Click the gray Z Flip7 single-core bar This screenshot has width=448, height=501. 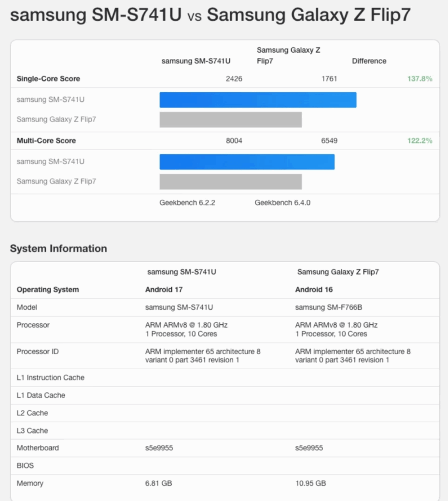tap(231, 120)
